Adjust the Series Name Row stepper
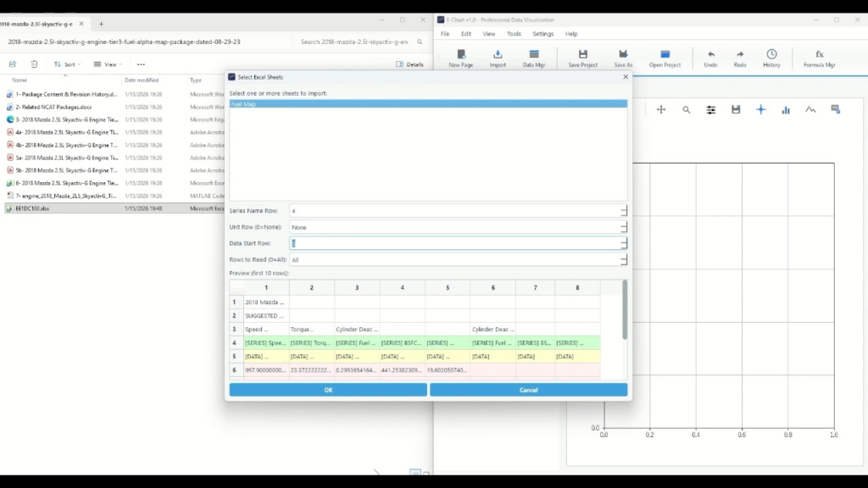This screenshot has height=488, width=868. 624,211
